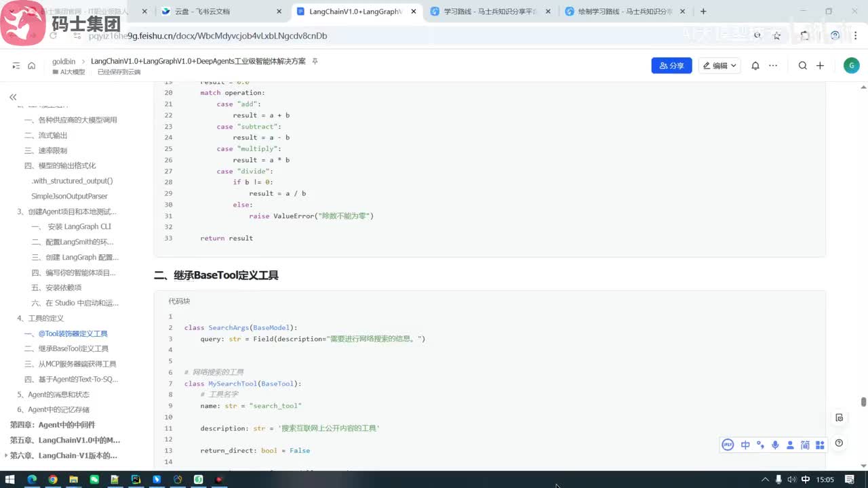Image resolution: width=868 pixels, height=488 pixels.
Task: Open IME user account icon
Action: coord(790,445)
